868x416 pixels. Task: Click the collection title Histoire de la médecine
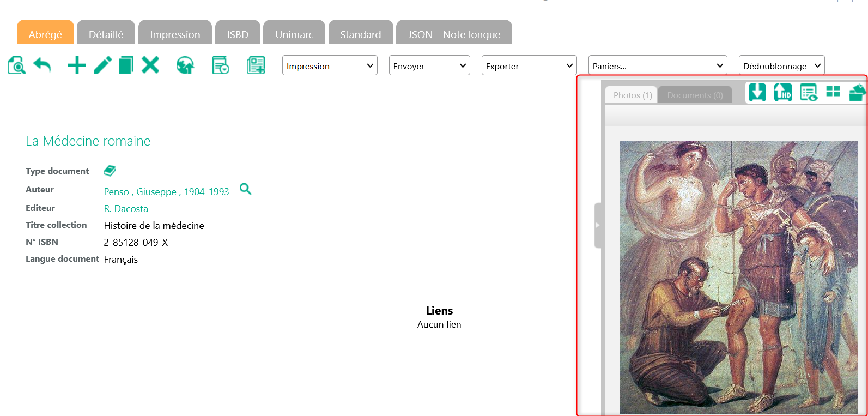point(154,226)
